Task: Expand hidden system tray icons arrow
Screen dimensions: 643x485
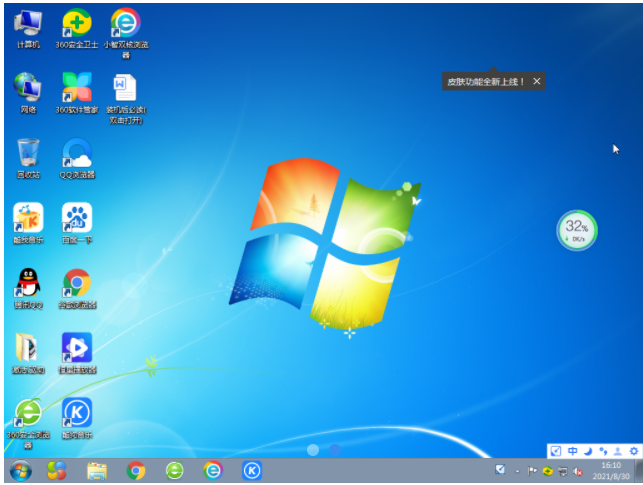Action: pos(517,470)
